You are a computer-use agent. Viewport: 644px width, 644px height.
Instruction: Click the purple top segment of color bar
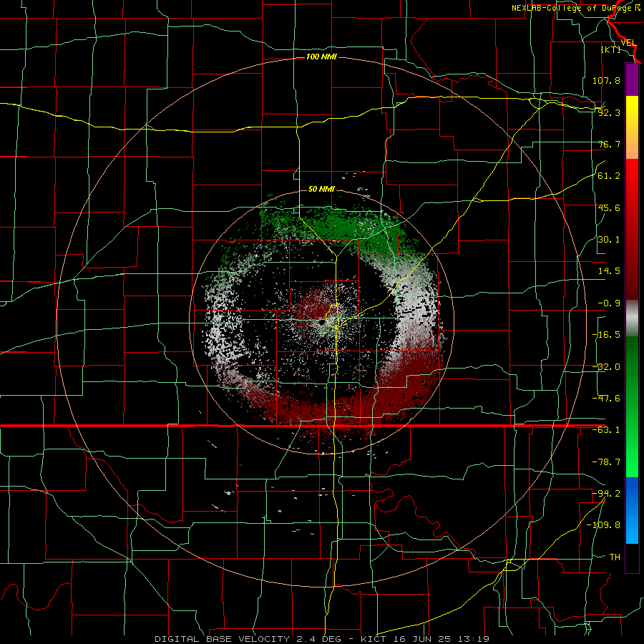(x=632, y=79)
